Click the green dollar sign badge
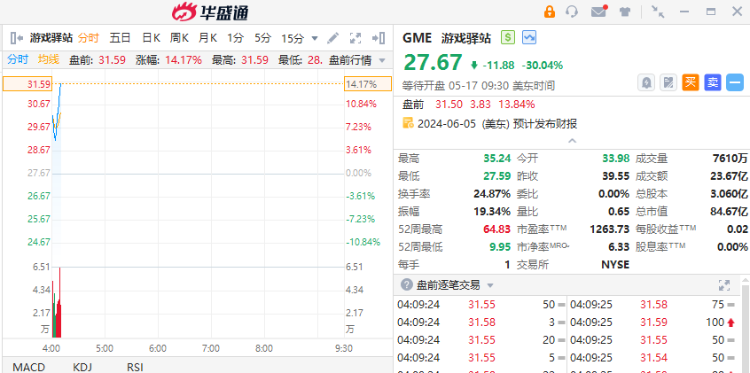 coord(507,37)
